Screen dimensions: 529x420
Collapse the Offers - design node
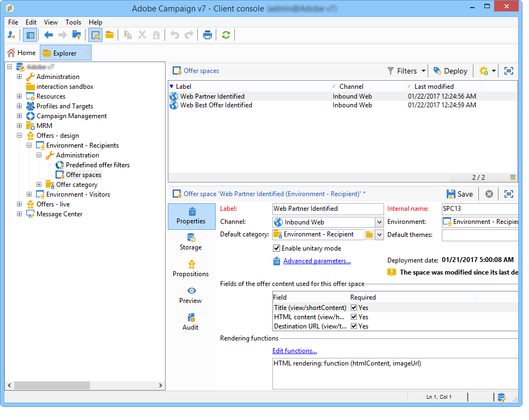pos(19,136)
